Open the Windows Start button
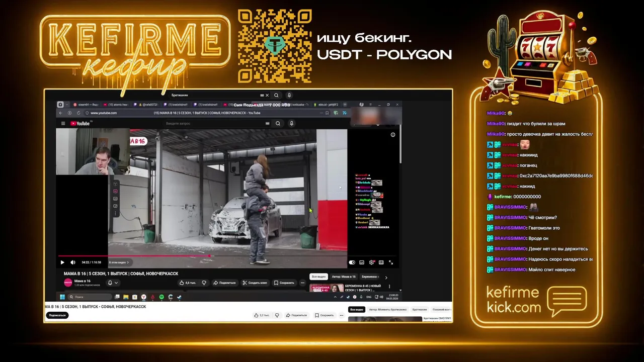The width and height of the screenshot is (644, 362). coord(62,297)
